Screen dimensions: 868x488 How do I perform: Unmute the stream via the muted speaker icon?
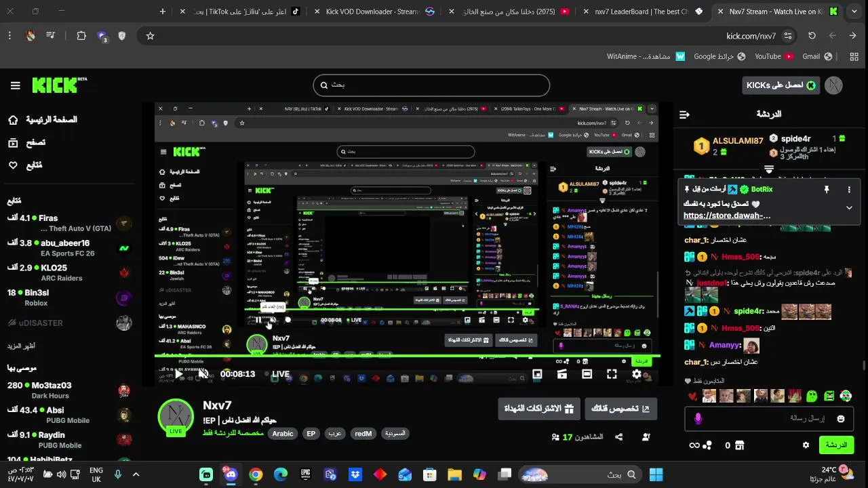[203, 374]
